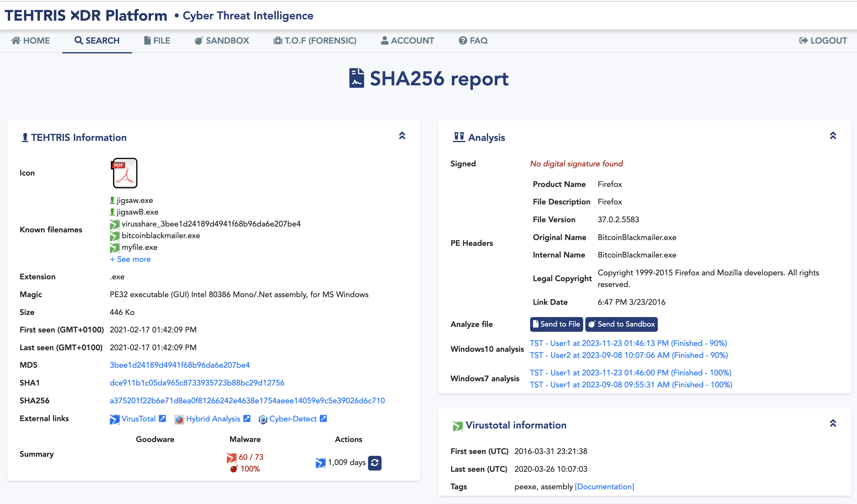Open VirusTotal external link icon
The width and height of the screenshot is (857, 504).
point(163,418)
